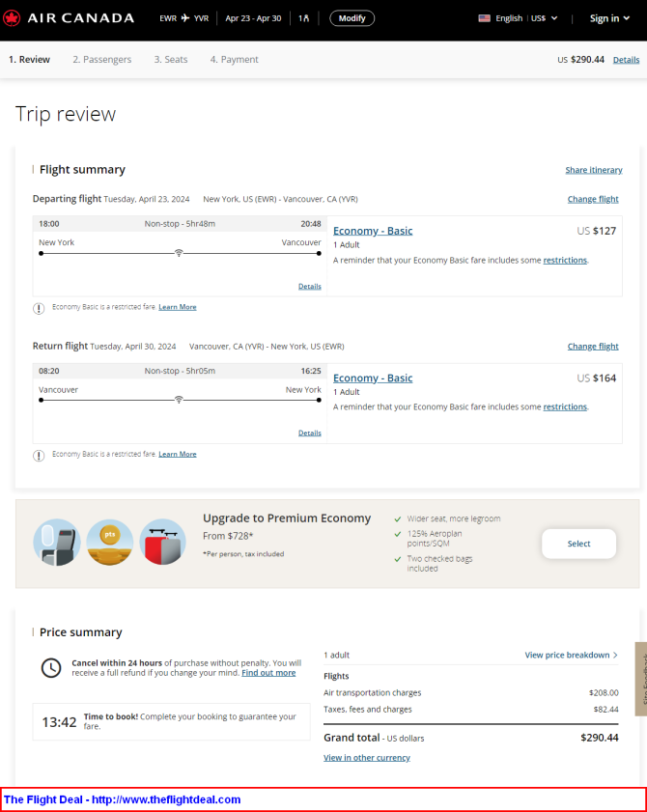Open the Share itinerary link

point(594,170)
